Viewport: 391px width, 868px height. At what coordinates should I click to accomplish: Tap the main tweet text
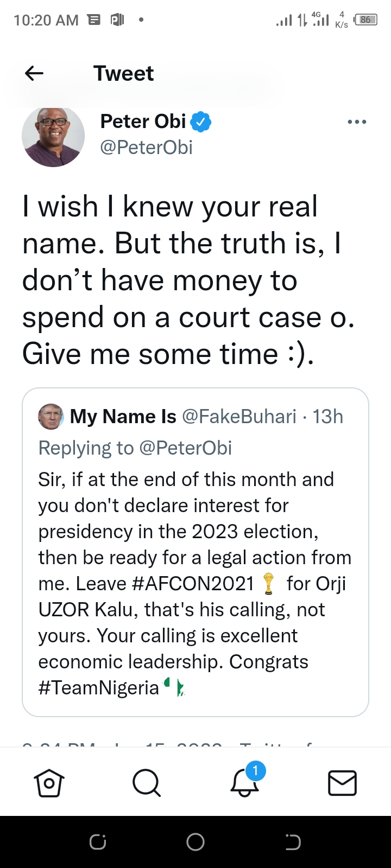(x=188, y=280)
